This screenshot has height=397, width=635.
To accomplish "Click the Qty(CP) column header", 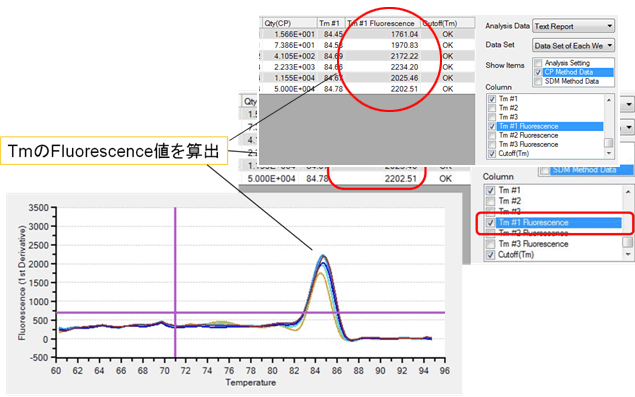I will point(289,23).
